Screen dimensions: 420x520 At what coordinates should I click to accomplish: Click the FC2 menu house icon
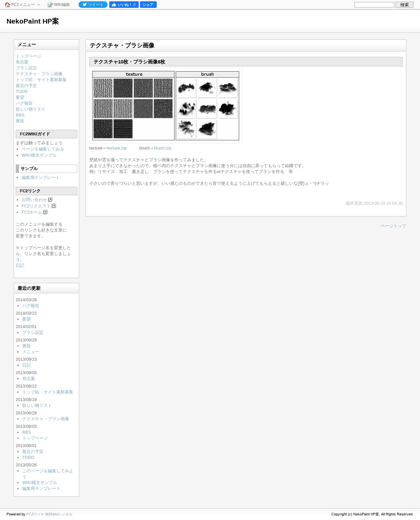(x=8, y=5)
